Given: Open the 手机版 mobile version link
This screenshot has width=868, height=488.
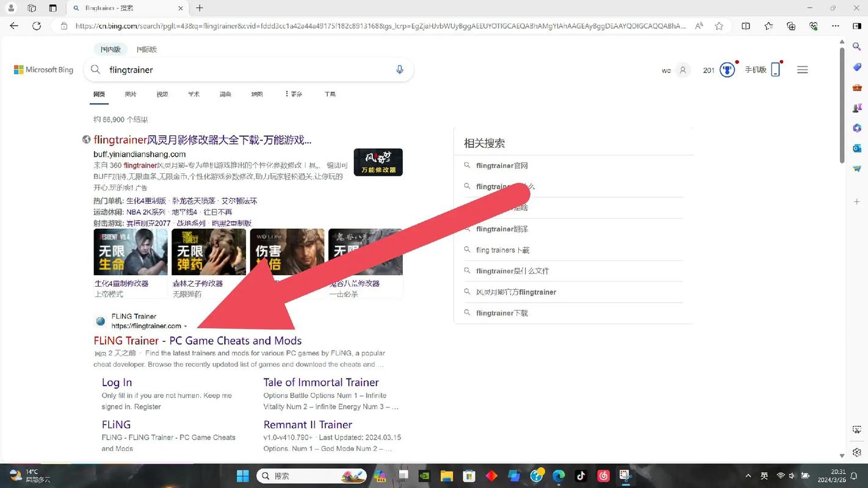Looking at the screenshot, I should pos(755,70).
